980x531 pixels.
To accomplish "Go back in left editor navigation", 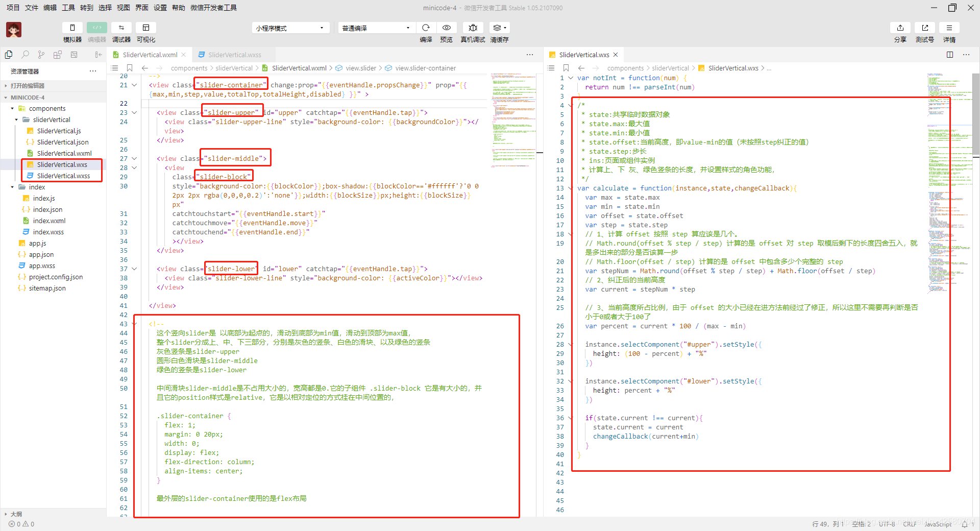I will tap(145, 68).
